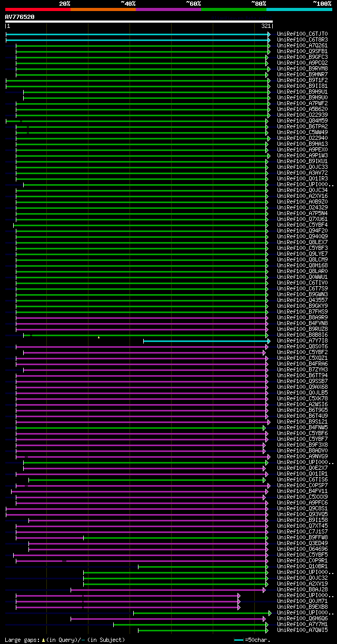Select the UniRef100_A3AV72 label
Screen dimensions: 337x644
point(302,173)
